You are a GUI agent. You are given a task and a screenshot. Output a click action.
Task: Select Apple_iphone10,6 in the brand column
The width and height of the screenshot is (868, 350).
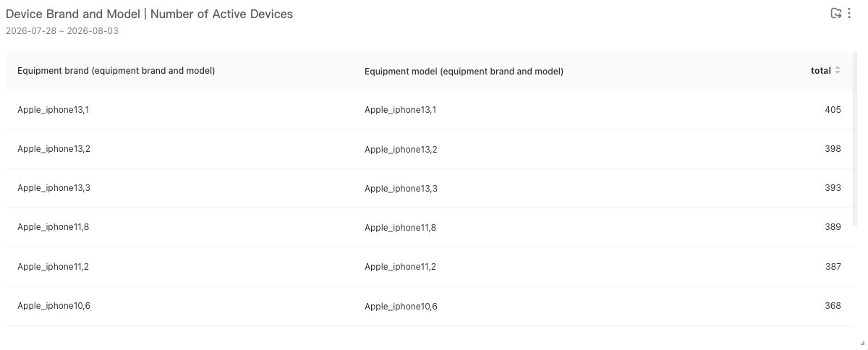(x=54, y=306)
